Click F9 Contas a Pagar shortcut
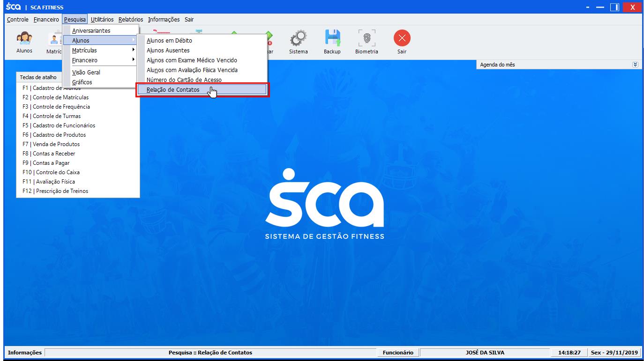The height and width of the screenshot is (361, 644). (x=46, y=163)
